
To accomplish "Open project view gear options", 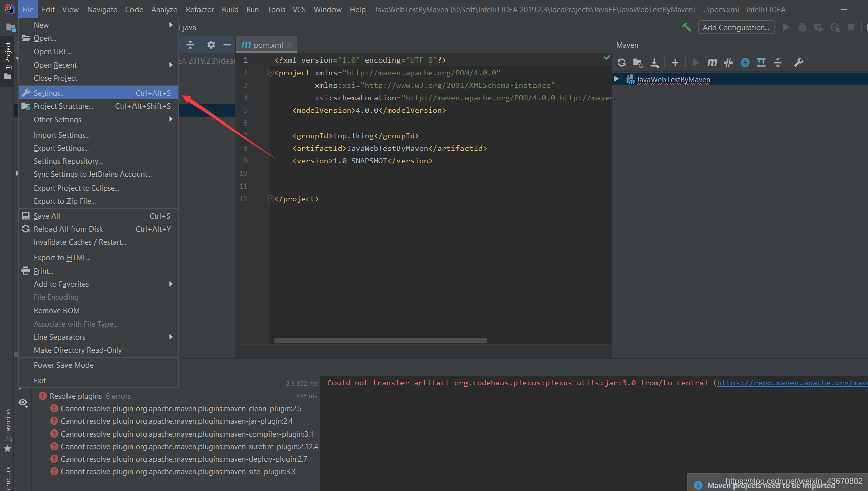I will [x=211, y=45].
